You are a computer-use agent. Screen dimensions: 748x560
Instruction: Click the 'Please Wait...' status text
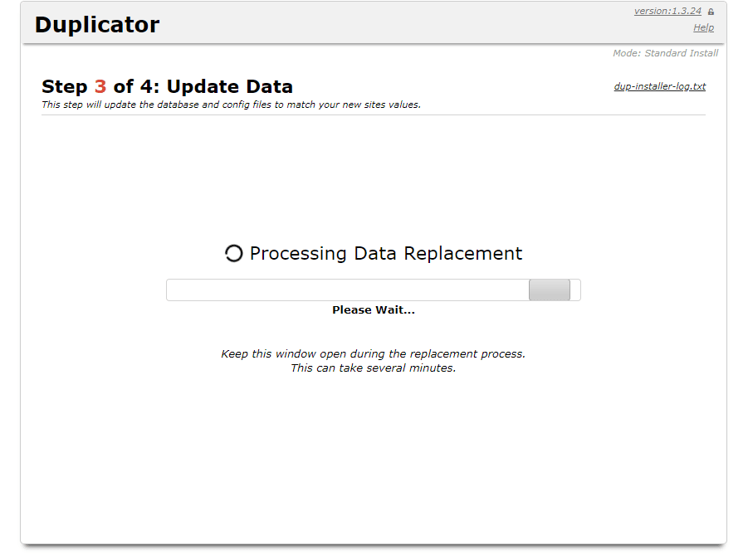pos(374,310)
